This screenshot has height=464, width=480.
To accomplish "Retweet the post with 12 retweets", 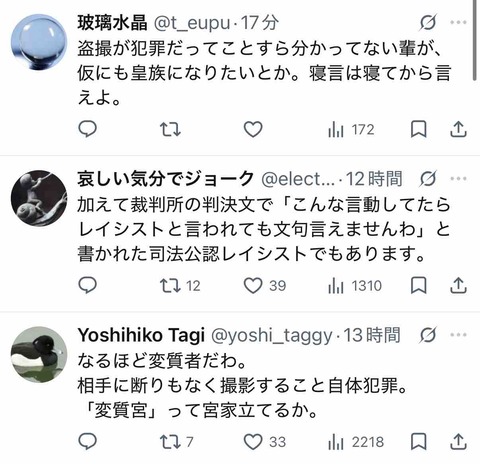I will coord(180,286).
